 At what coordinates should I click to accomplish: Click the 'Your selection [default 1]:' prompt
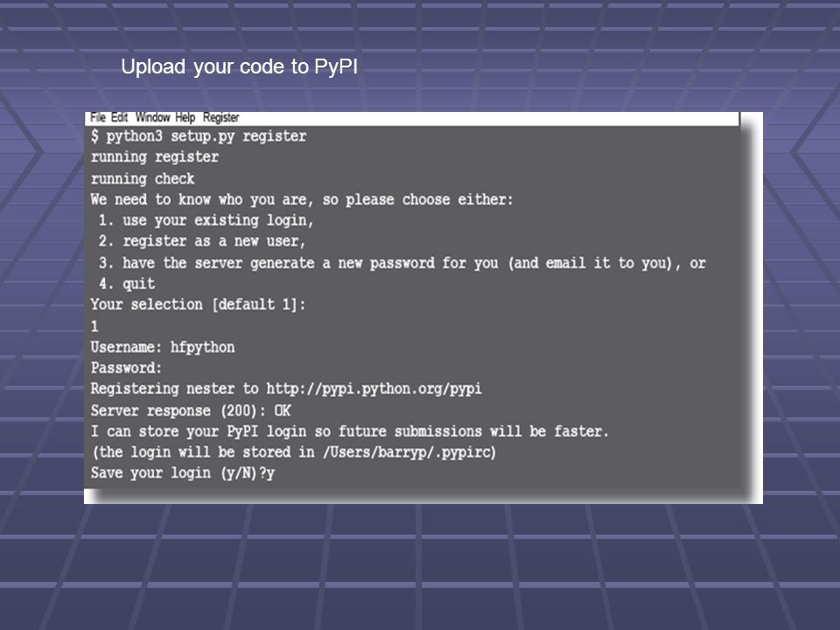[x=199, y=304]
